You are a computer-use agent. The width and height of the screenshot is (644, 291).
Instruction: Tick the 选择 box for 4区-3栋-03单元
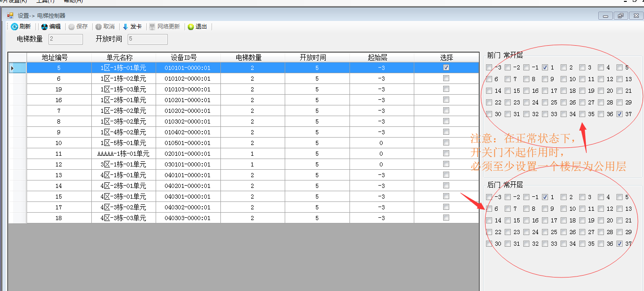pyautogui.click(x=446, y=218)
